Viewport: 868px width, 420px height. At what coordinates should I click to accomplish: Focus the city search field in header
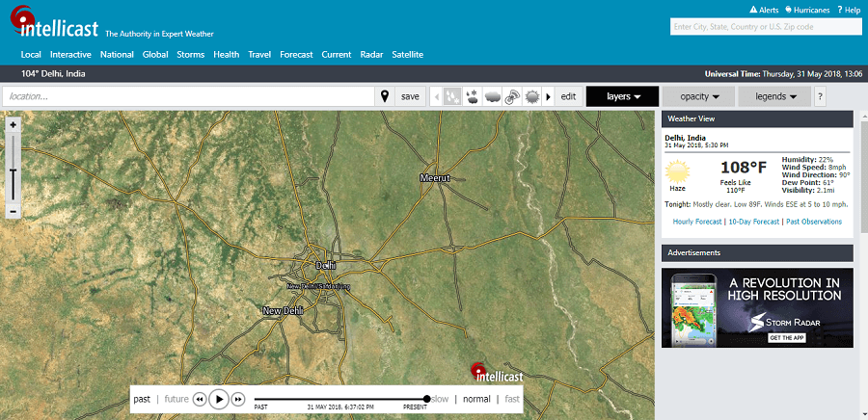pos(765,27)
